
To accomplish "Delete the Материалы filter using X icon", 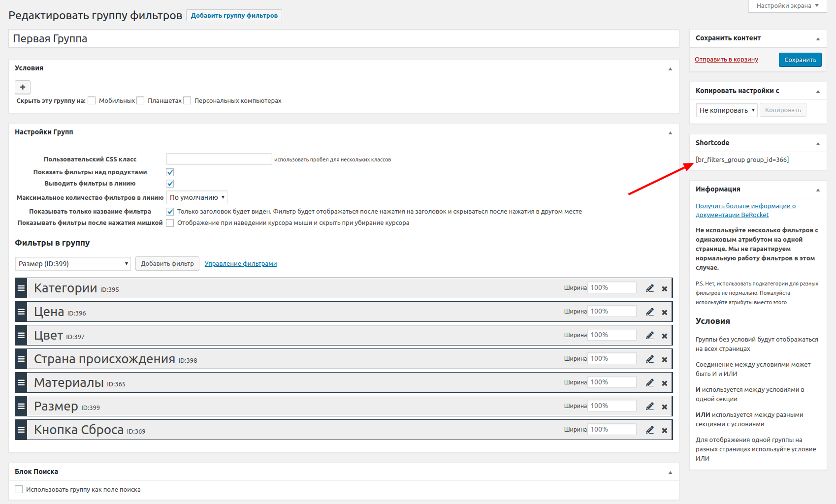I will 664,383.
